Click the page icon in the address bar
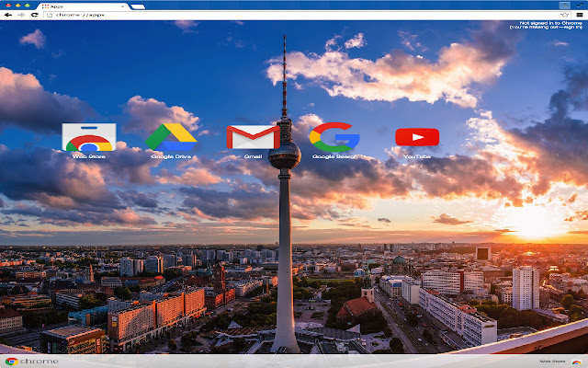 click(x=50, y=15)
